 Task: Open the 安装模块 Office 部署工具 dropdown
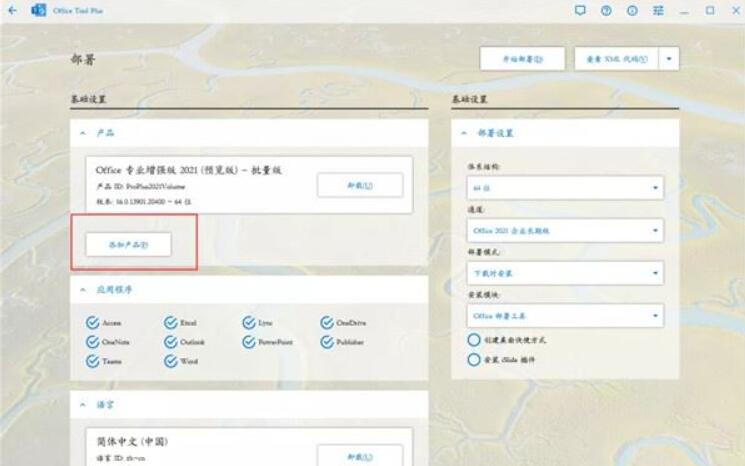click(565, 316)
